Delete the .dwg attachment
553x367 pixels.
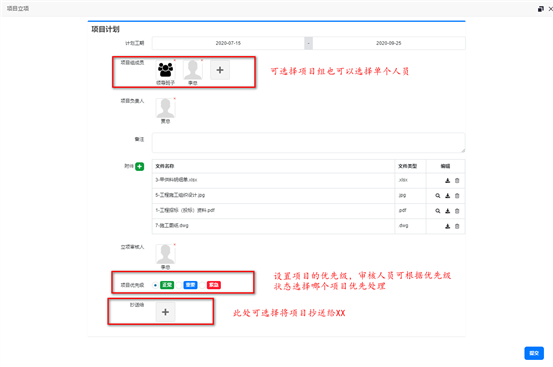point(457,226)
